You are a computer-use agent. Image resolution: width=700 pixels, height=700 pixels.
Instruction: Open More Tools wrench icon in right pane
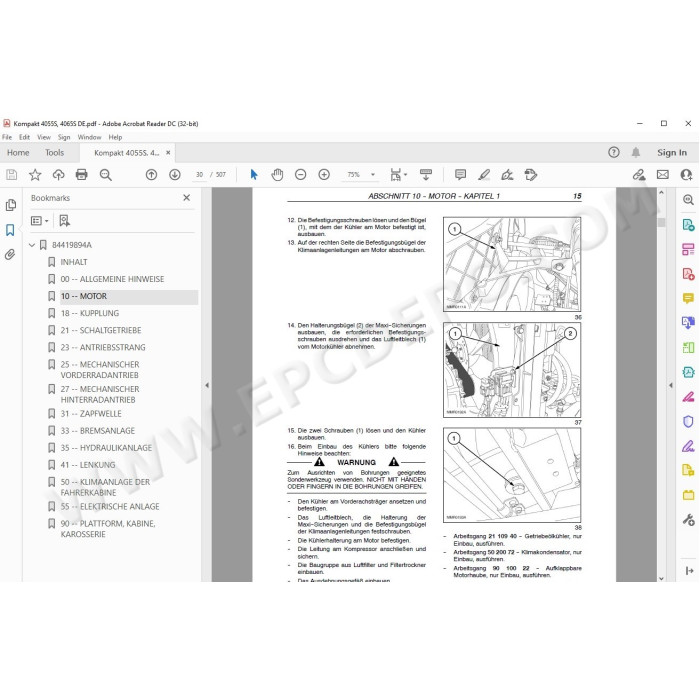pyautogui.click(x=688, y=520)
